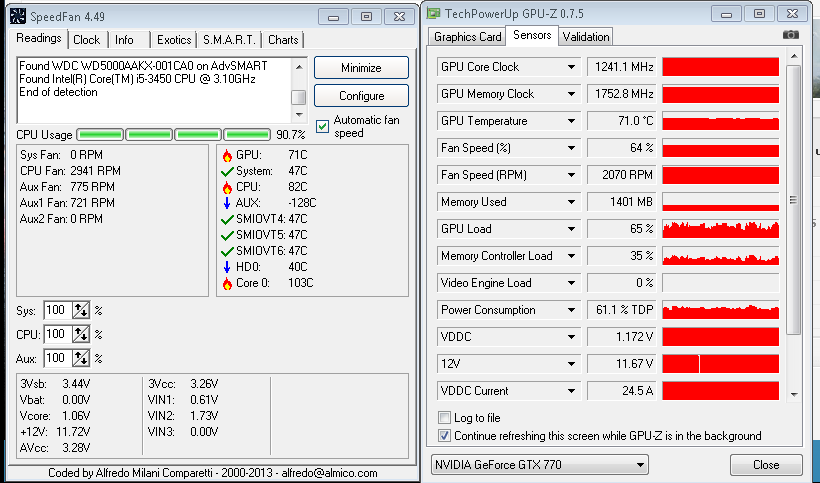Open the 12V sensor dropdown
820x483 pixels.
(571, 364)
